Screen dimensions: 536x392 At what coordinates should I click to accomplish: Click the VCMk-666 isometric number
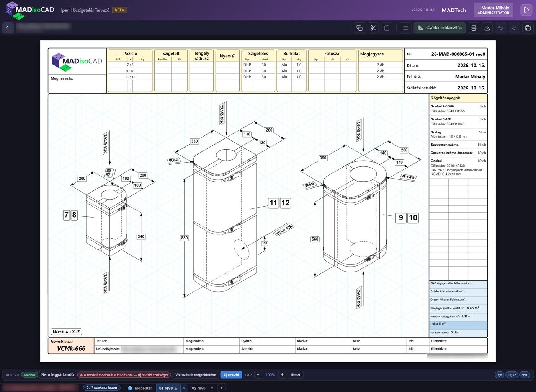pyautogui.click(x=71, y=348)
